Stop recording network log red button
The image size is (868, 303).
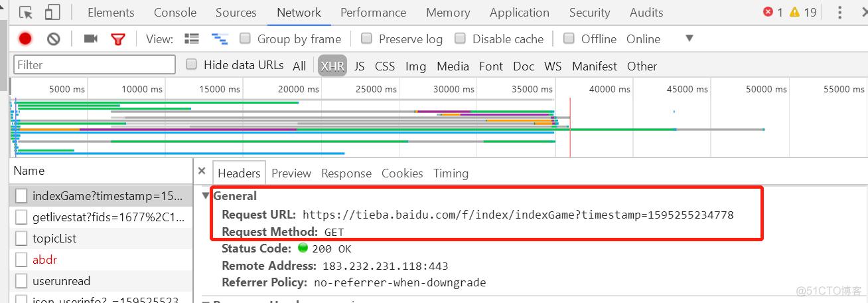(x=25, y=39)
